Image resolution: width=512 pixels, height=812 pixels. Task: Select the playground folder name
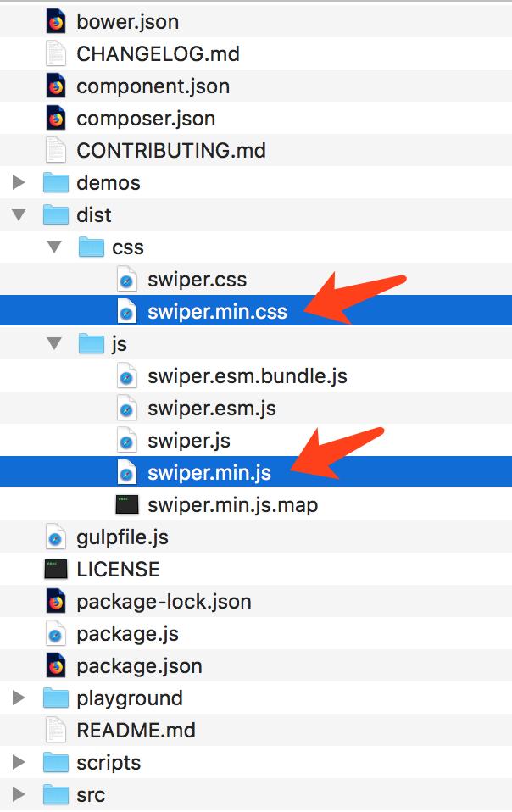pos(130,698)
